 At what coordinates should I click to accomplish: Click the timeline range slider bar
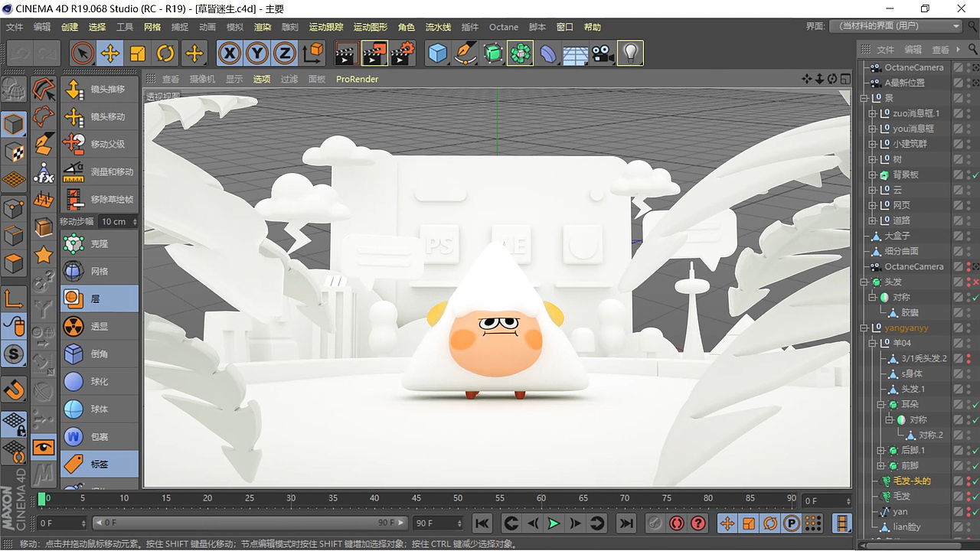250,523
